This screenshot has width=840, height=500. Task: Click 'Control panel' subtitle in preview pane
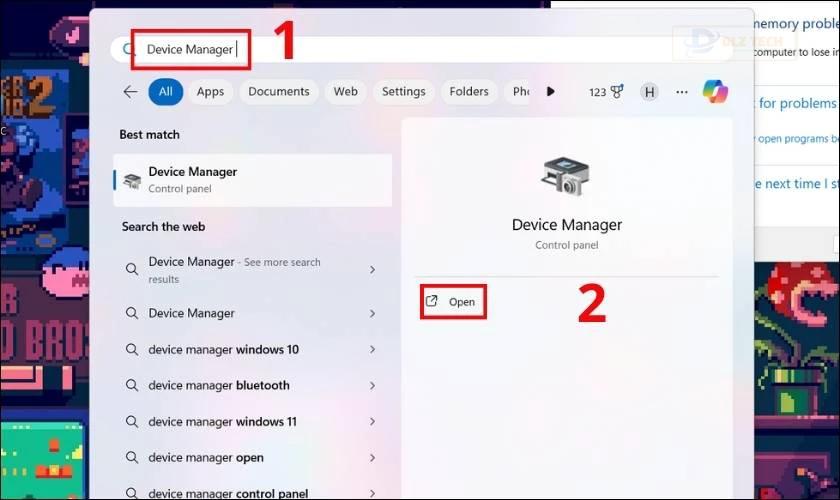567,245
